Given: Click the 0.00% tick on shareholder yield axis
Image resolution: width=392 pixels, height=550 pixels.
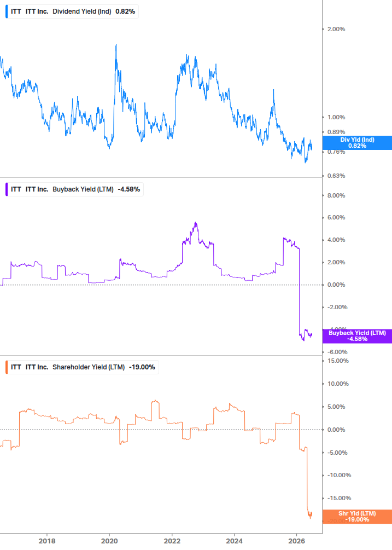Looking at the screenshot, I should [x=336, y=430].
